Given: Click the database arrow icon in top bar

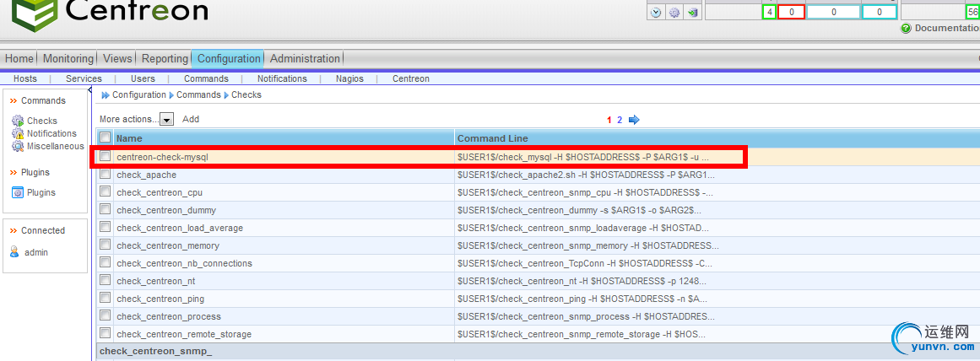Looking at the screenshot, I should click(692, 13).
